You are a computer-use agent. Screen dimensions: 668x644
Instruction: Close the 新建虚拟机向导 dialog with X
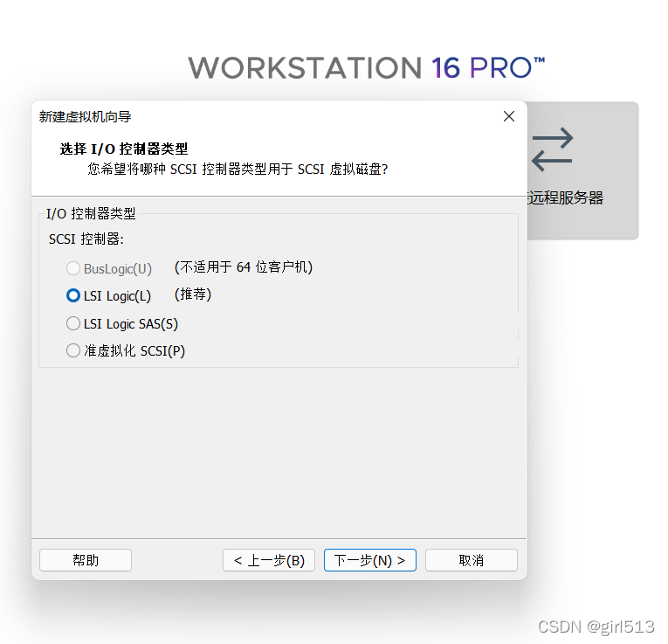coord(509,116)
